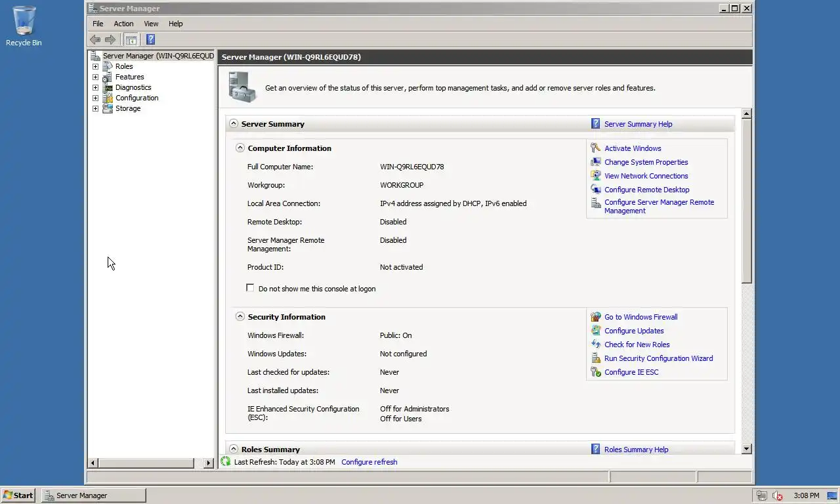Screen dimensions: 840x504
Task: Click the green refresh icon in status area
Action: pos(226,461)
